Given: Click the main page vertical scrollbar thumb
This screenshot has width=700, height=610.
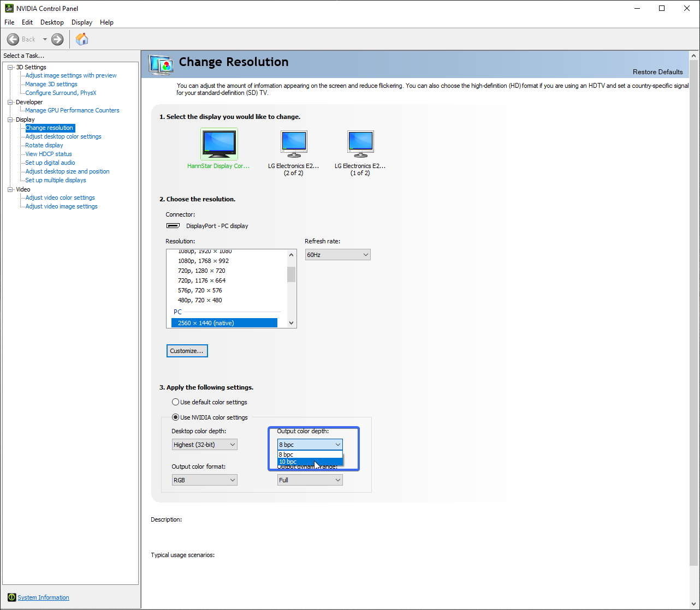Looking at the screenshot, I should [x=694, y=313].
